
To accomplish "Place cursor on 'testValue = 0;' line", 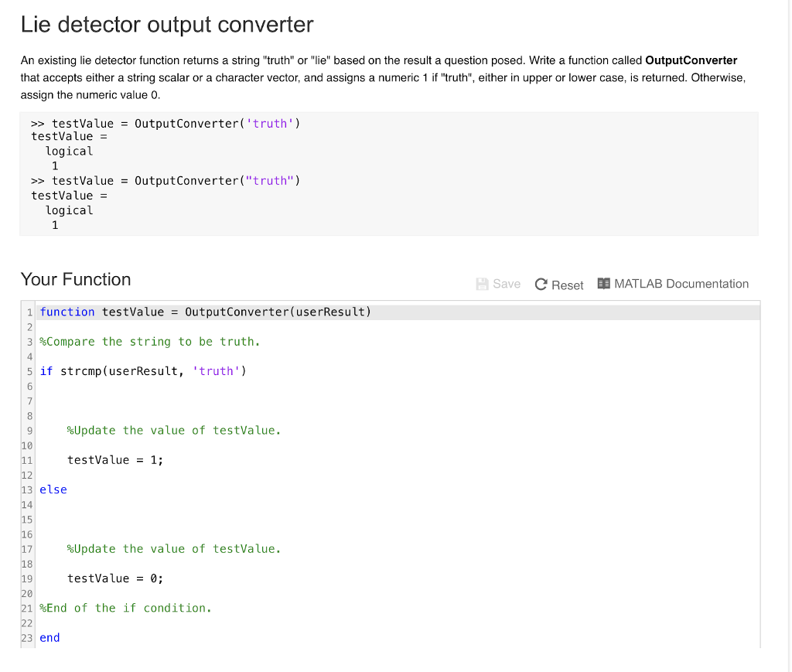I will tap(115, 578).
